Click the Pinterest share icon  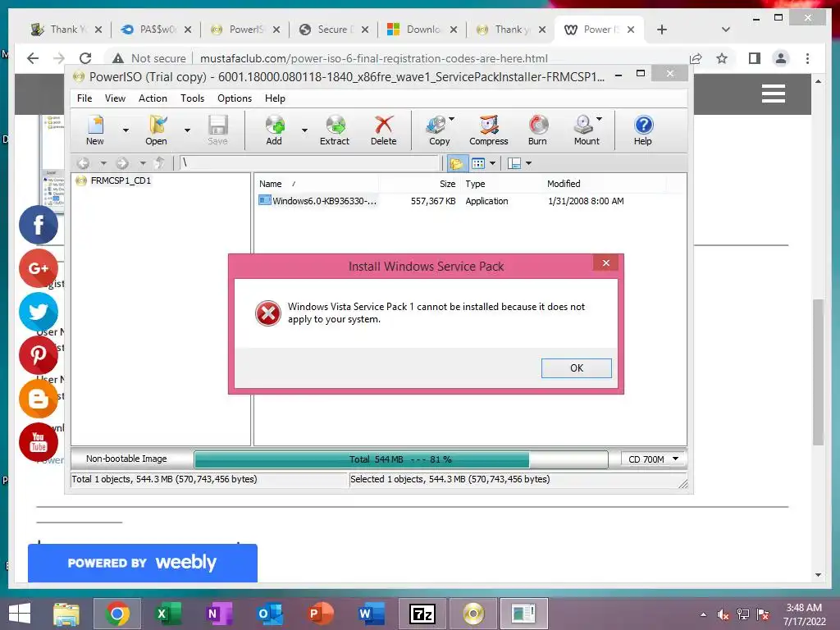coord(39,355)
